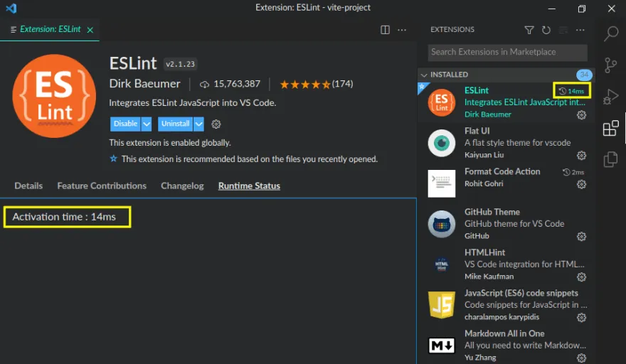
Task: Click ESLint 14ms activation time in list
Action: click(x=571, y=92)
